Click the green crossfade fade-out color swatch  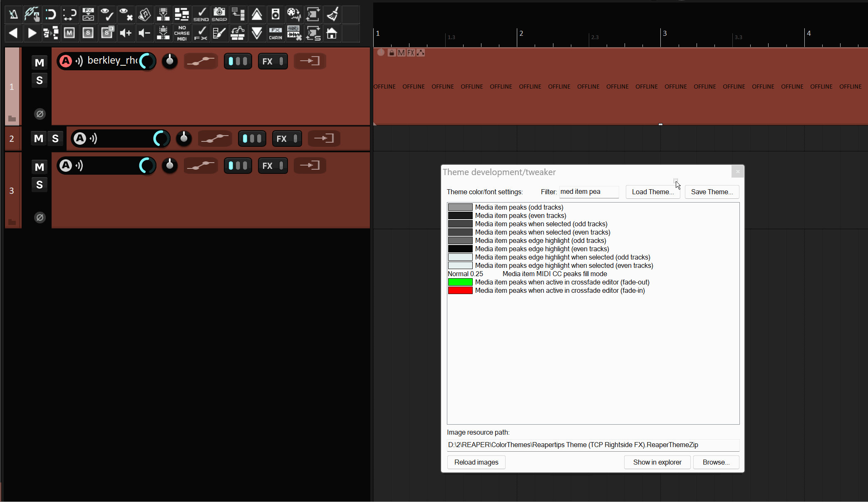[460, 282]
